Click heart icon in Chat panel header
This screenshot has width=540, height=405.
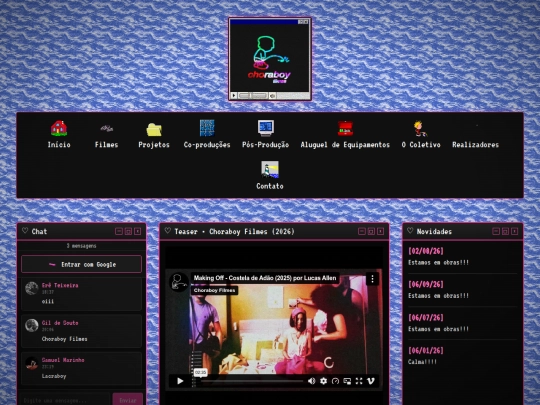25,231
